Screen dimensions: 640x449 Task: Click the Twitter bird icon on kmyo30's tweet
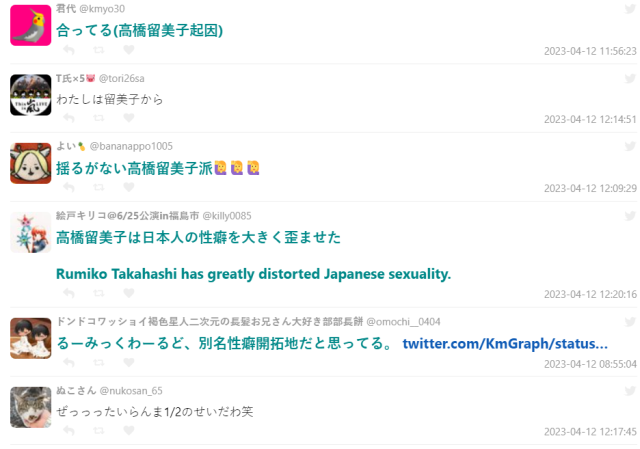(x=629, y=9)
